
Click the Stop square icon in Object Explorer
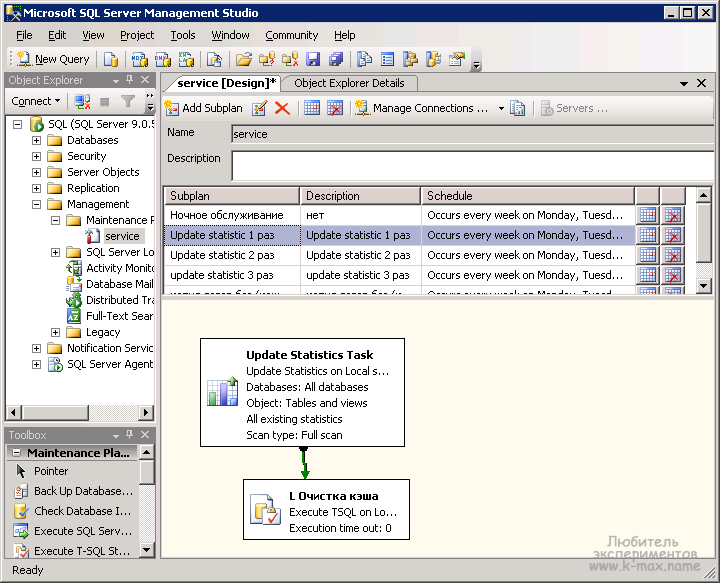tap(105, 101)
